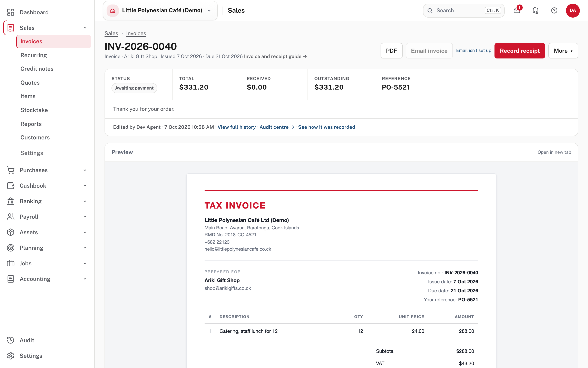Open the help question mark icon
Screen dimensions: 588x368
(x=554, y=10)
